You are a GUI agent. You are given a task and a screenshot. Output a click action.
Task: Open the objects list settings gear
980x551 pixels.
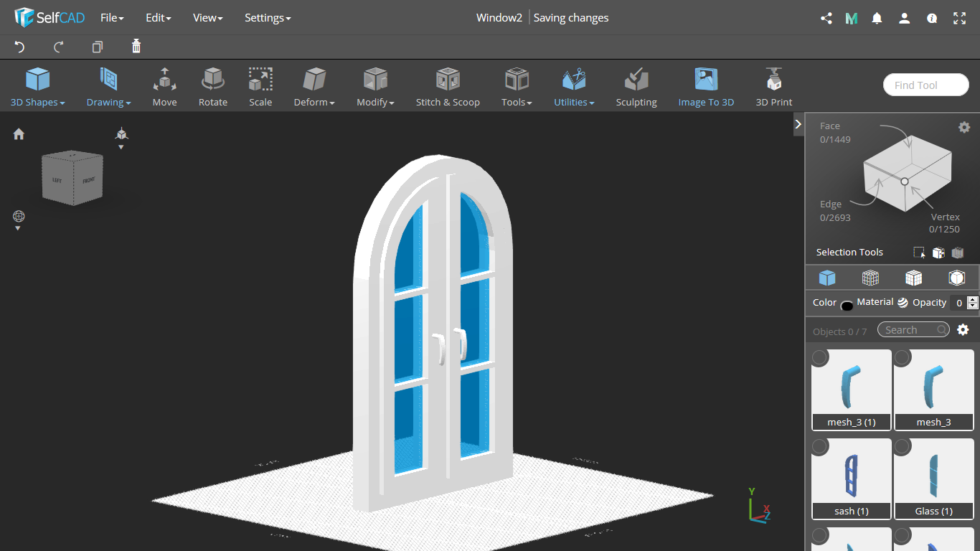(963, 330)
